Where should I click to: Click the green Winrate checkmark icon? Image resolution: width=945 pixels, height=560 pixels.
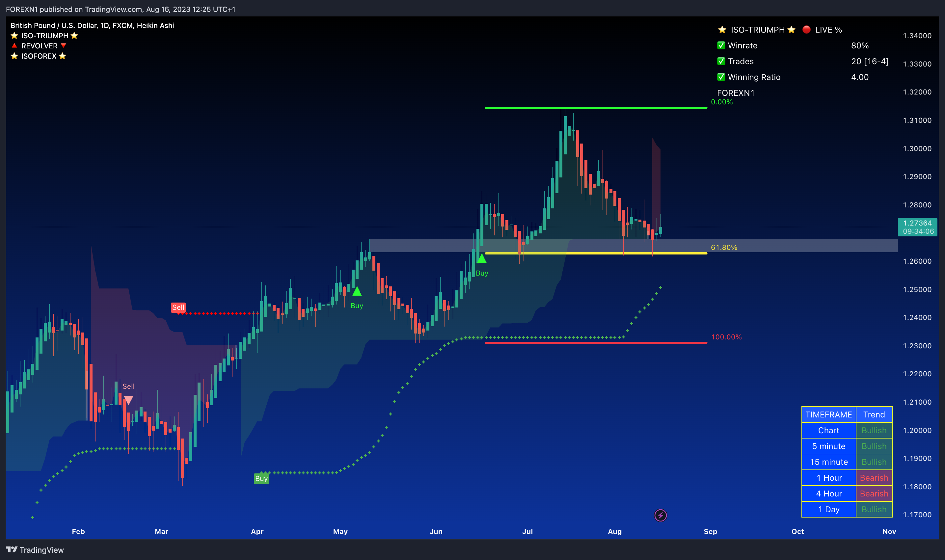(721, 45)
